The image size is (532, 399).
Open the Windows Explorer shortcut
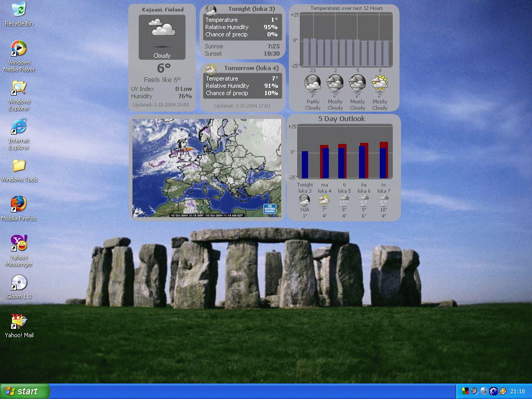pos(19,88)
